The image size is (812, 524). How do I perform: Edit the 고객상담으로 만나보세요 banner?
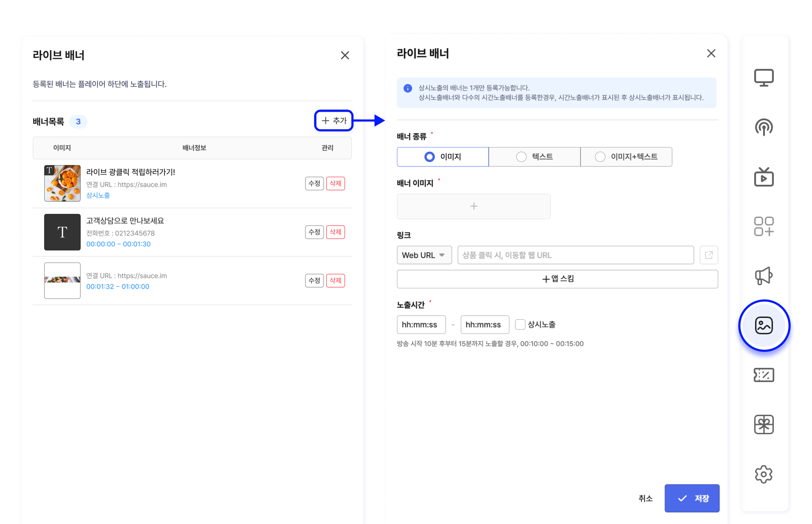[x=314, y=232]
